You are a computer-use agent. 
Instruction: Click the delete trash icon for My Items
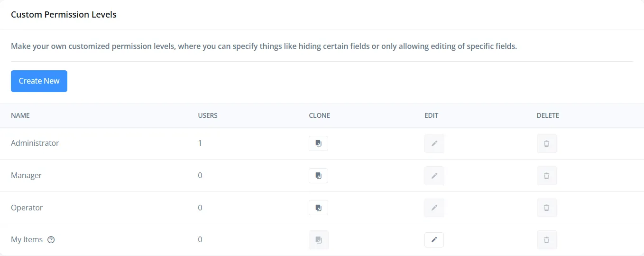[x=547, y=240]
